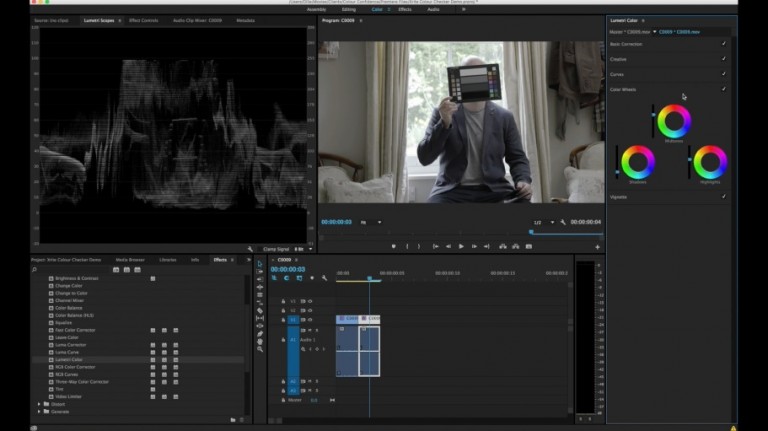Open the Media Browser tab
Image resolution: width=768 pixels, height=431 pixels.
130,259
